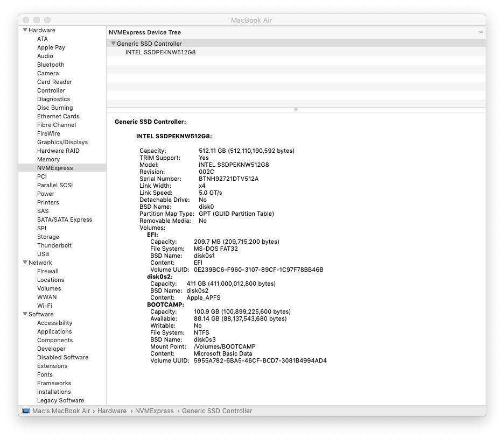
Task: Click the 512.11 GB capacity value
Action: tap(247, 151)
